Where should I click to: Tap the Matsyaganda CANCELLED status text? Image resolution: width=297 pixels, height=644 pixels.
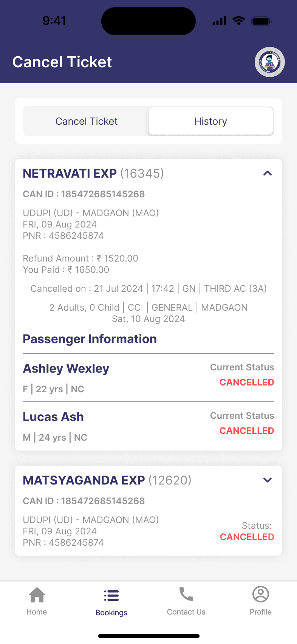247,537
